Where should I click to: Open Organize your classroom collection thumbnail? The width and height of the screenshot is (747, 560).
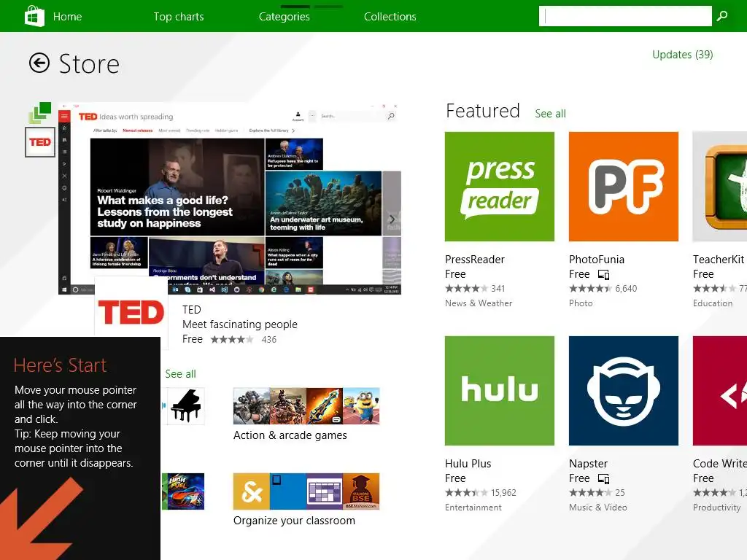[306, 491]
